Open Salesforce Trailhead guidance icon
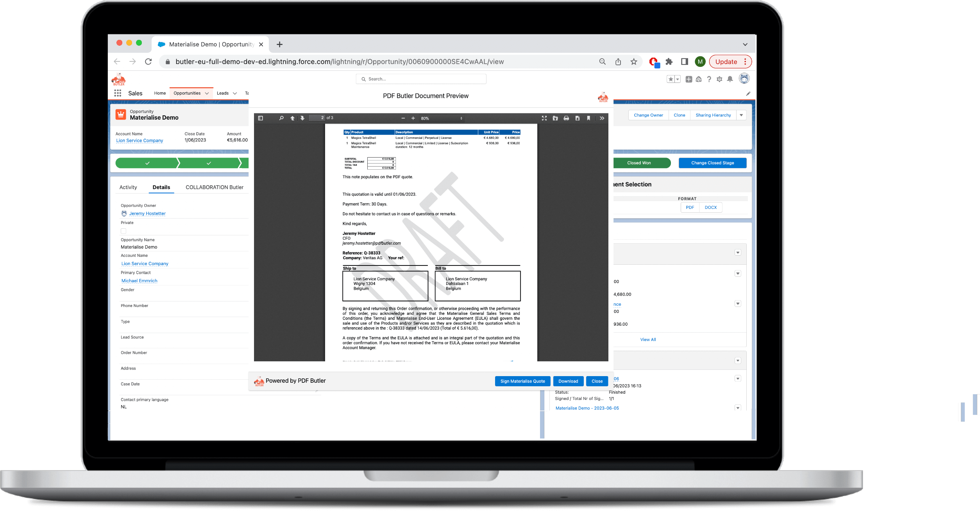The image size is (980, 511). [x=699, y=79]
